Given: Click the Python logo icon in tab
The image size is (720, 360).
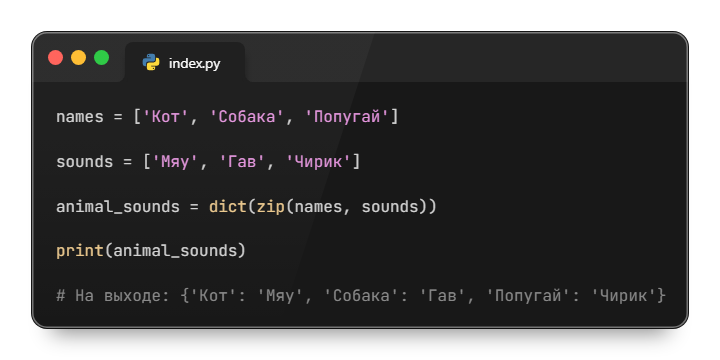Looking at the screenshot, I should pos(151,62).
